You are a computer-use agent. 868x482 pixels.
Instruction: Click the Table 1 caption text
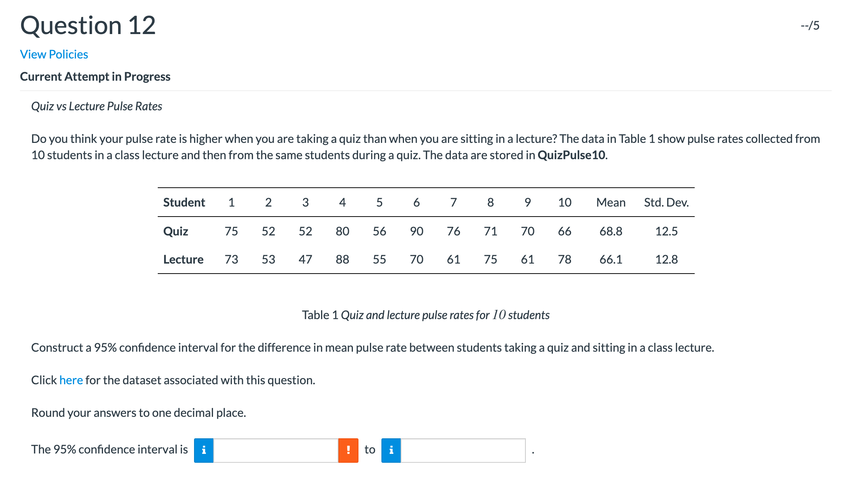click(426, 315)
